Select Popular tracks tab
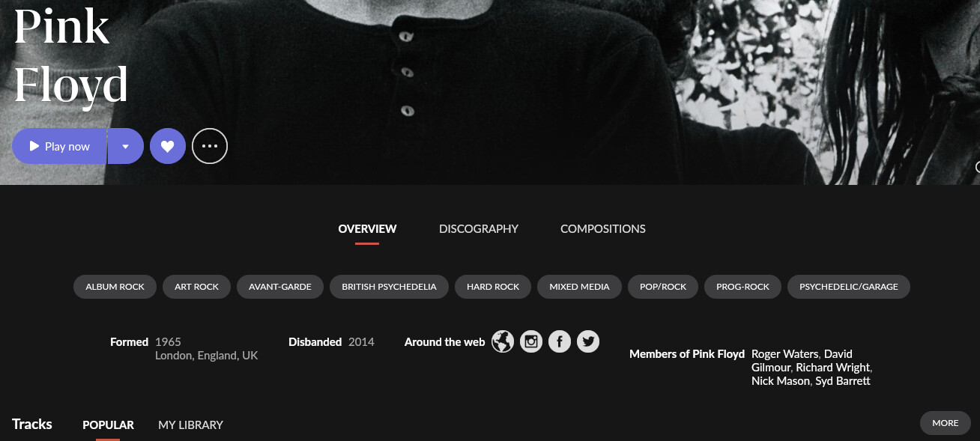980x441 pixels. (108, 425)
